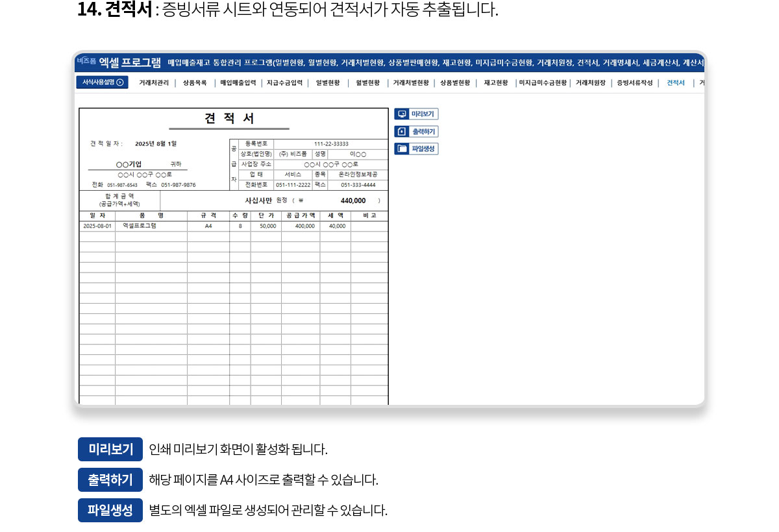779x532 pixels.
Task: Select the highlighted 견적서 tab
Action: point(676,83)
